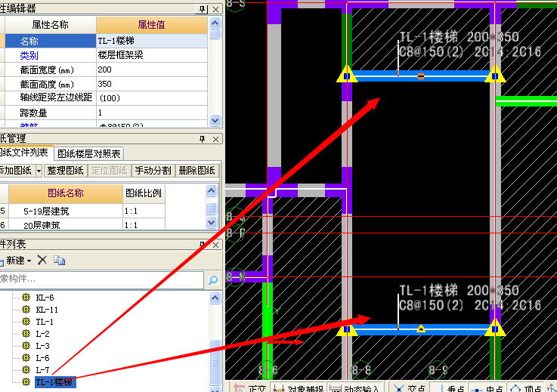Click the gear icon beside TL-1楼梯
The width and height of the screenshot is (557, 392).
(26, 381)
